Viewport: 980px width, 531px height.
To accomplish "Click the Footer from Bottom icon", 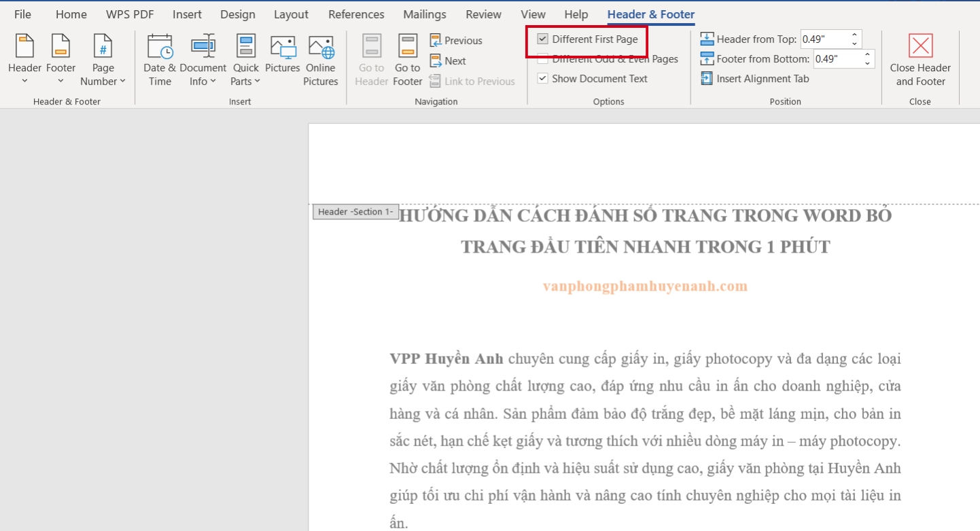I will [707, 58].
